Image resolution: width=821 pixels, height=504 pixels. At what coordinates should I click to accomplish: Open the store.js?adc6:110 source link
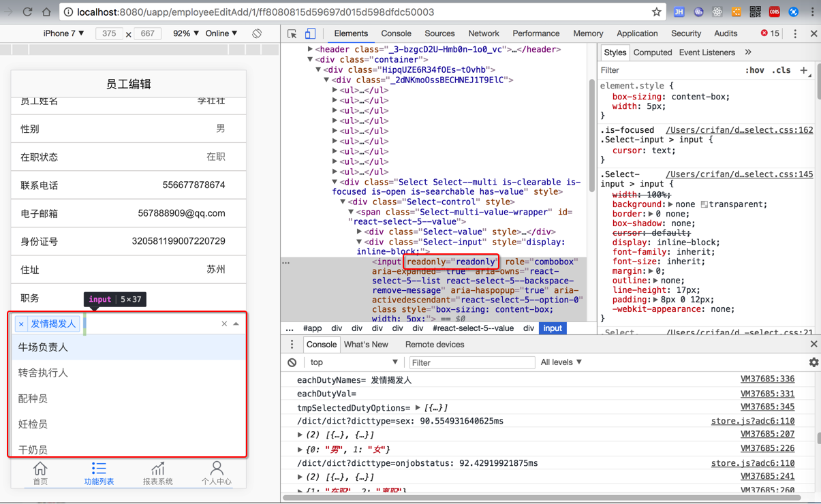[752, 421]
